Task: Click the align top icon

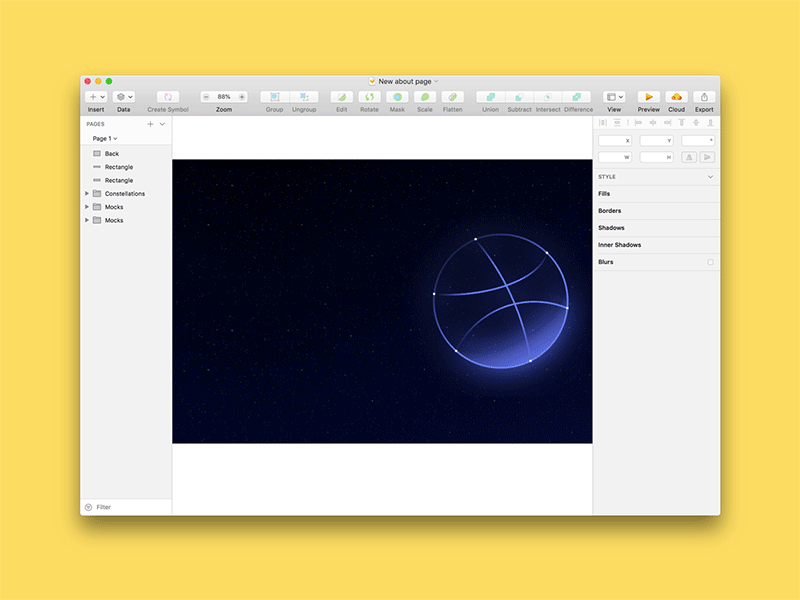Action: (681, 122)
